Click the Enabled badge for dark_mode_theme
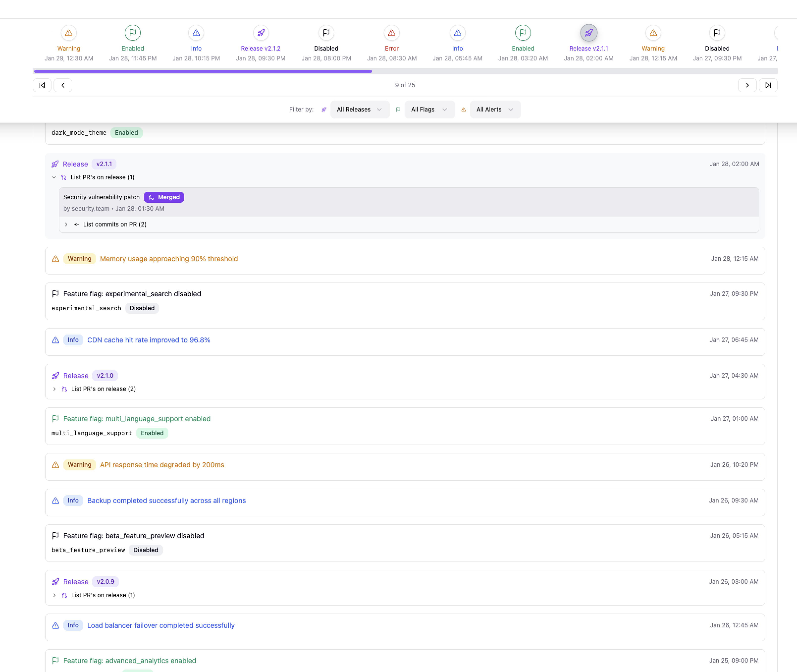 click(x=126, y=133)
